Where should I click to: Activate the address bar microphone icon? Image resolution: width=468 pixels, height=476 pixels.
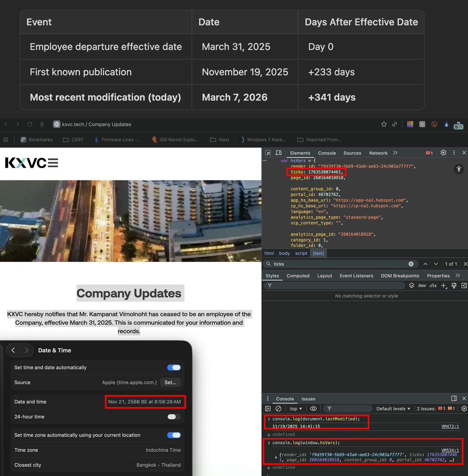pos(42,124)
